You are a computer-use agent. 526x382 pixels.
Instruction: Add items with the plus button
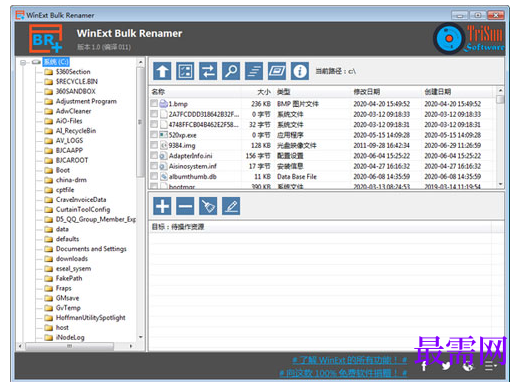162,206
